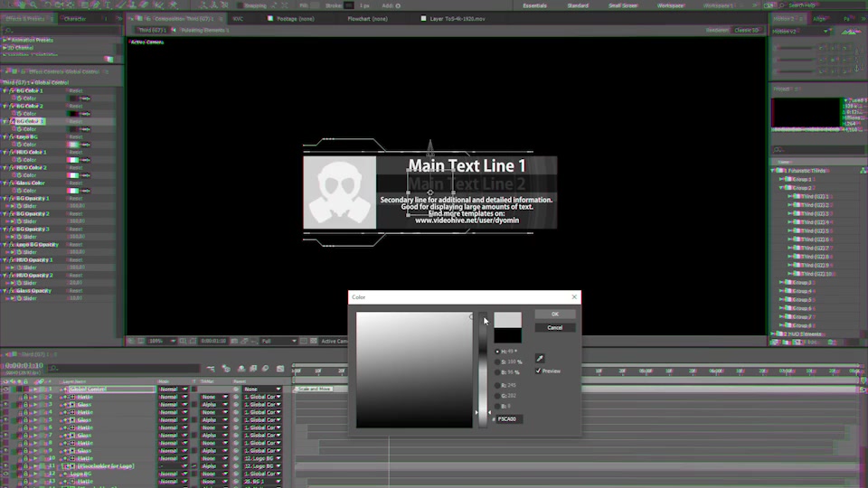Select the G green radio button
Image resolution: width=868 pixels, height=488 pixels.
point(497,396)
